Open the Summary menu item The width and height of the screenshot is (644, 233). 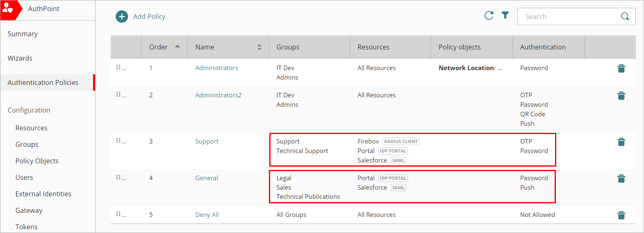click(23, 34)
